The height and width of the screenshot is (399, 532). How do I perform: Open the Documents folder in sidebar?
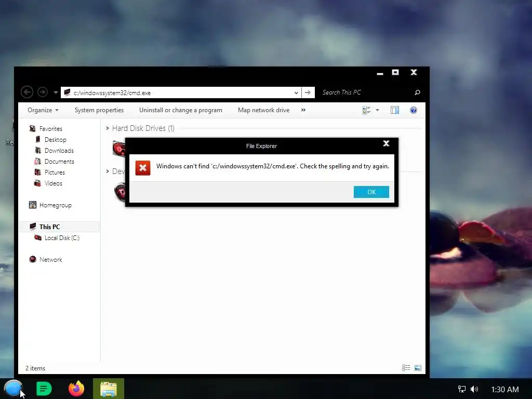pos(59,162)
